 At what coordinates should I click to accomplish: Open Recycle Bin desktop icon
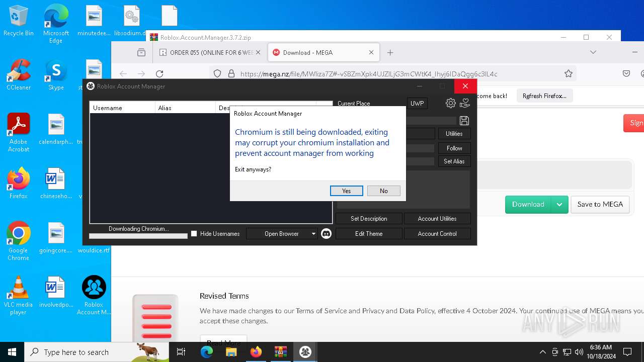(19, 21)
